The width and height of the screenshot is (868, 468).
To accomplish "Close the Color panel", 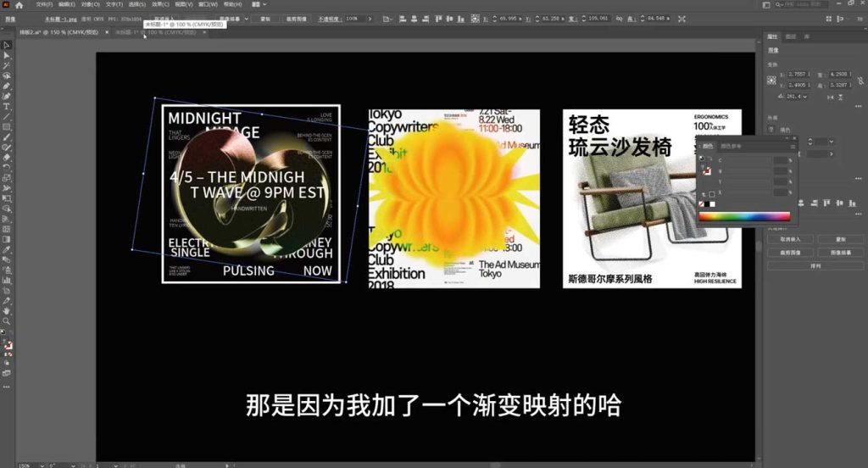I will [794, 138].
